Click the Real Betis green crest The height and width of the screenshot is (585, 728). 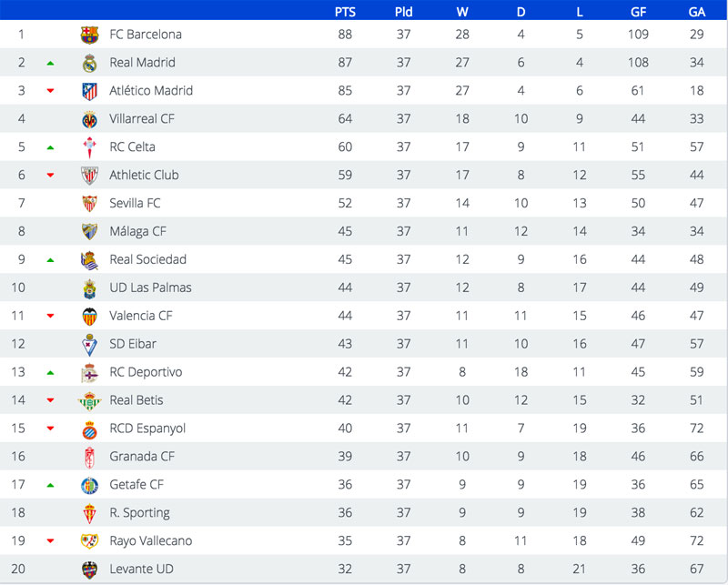(x=89, y=400)
